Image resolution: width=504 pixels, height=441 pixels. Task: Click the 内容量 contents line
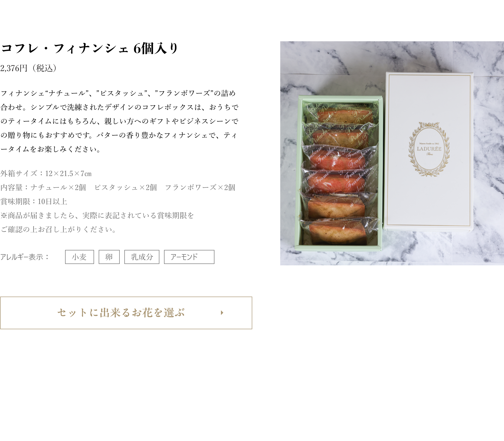pos(118,188)
